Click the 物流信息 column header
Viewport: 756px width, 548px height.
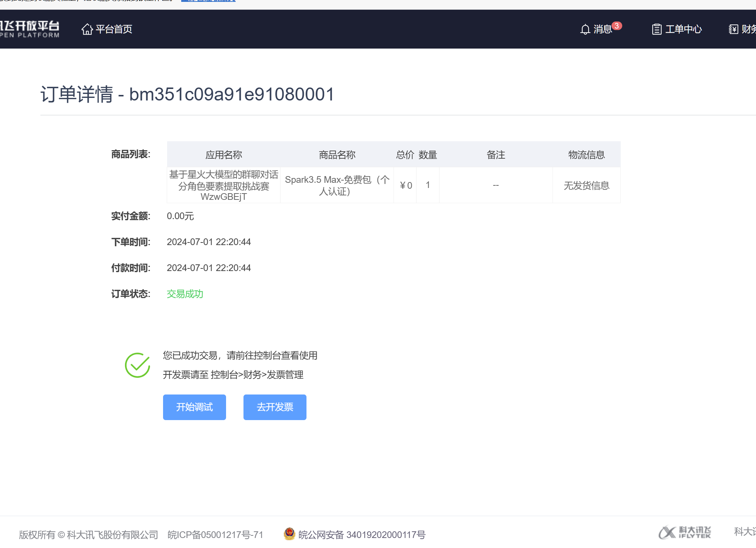pos(587,155)
